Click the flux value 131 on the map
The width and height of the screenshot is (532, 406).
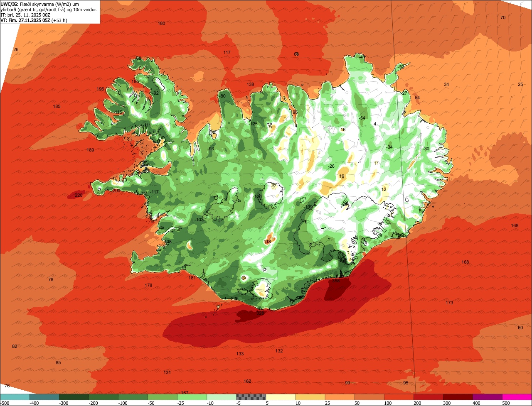(167, 372)
